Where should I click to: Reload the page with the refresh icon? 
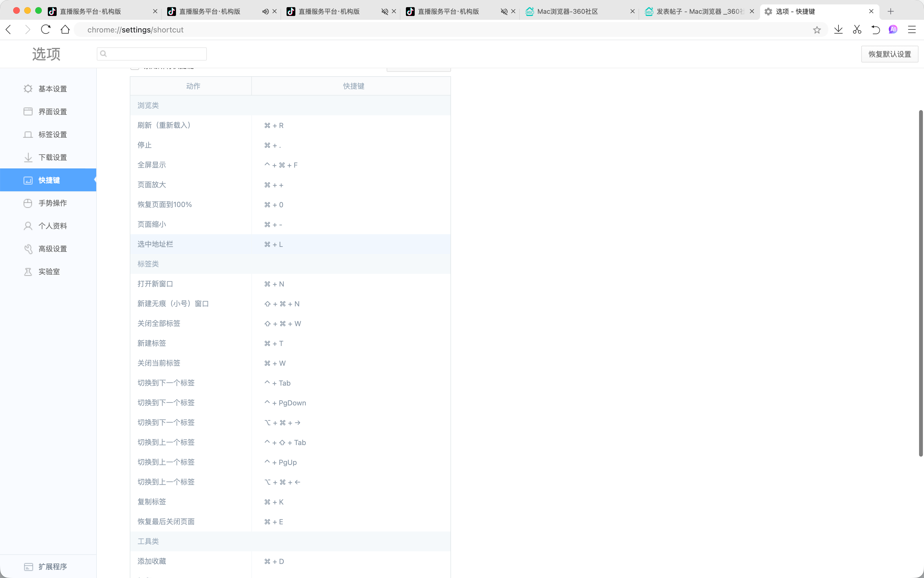tap(46, 29)
